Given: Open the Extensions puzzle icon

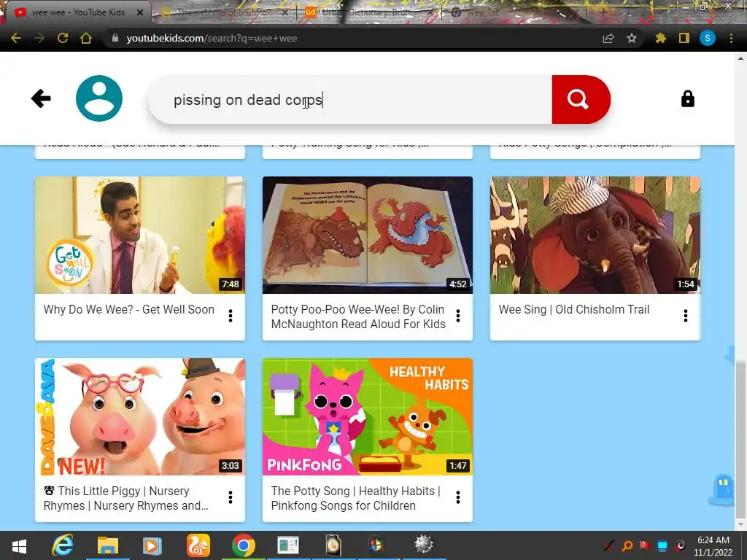Looking at the screenshot, I should (660, 38).
